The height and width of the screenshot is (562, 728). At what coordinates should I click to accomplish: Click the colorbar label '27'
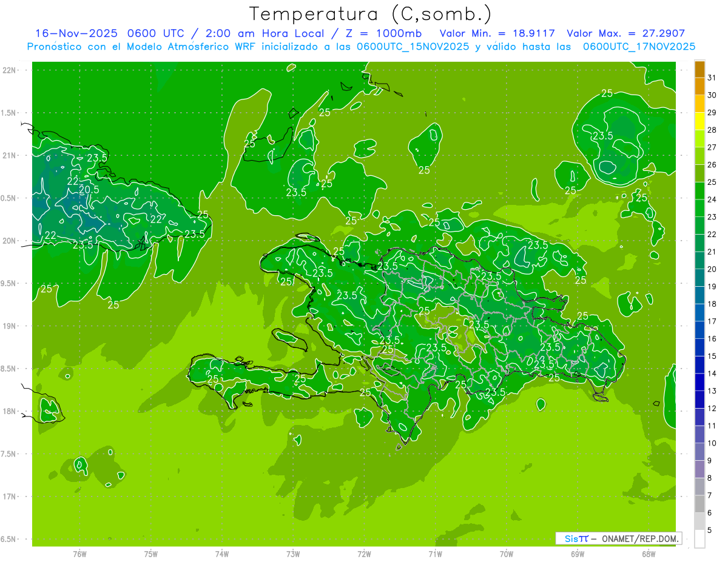[712, 147]
